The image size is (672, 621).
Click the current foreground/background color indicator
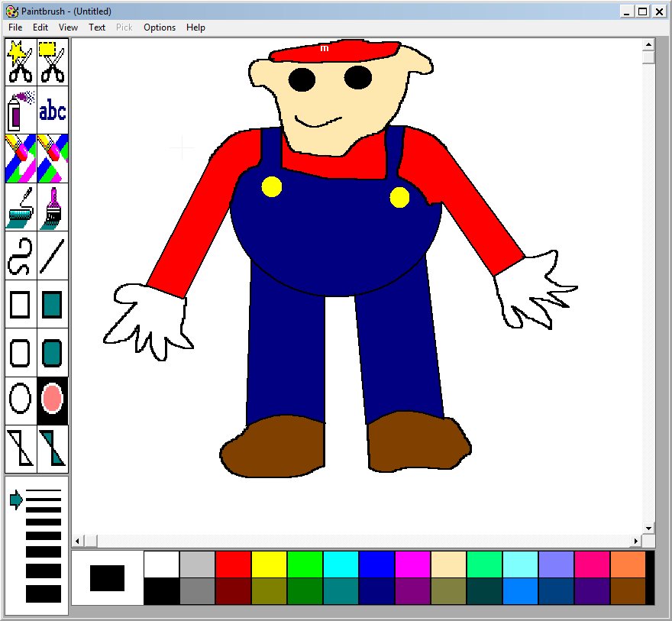coord(107,578)
